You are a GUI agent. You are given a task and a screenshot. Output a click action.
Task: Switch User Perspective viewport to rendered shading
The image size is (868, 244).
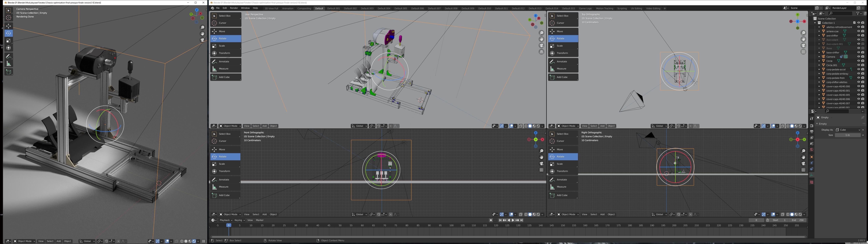click(x=538, y=126)
